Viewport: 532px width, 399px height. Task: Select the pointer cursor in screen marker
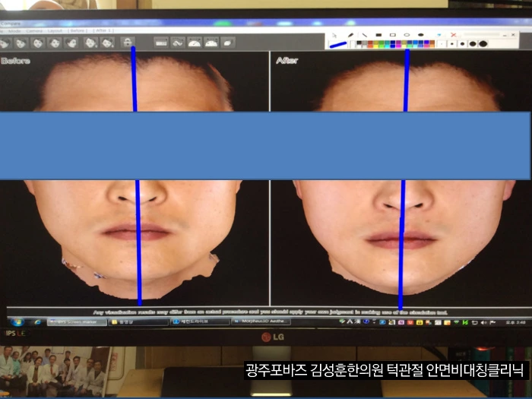(334, 35)
